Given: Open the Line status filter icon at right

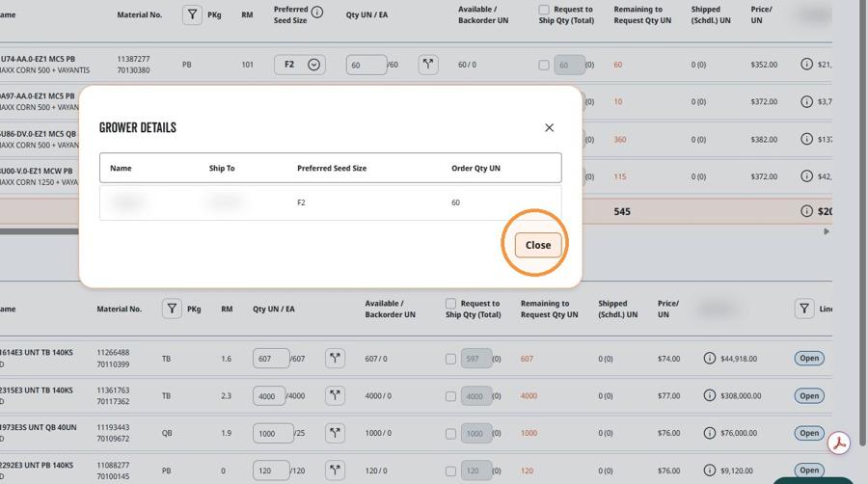Looking at the screenshot, I should coord(804,309).
